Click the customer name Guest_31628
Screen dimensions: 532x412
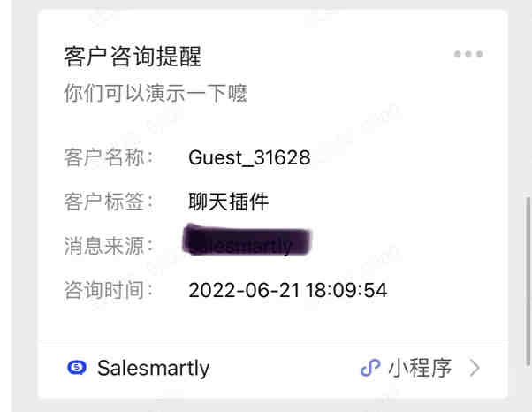[249, 157]
